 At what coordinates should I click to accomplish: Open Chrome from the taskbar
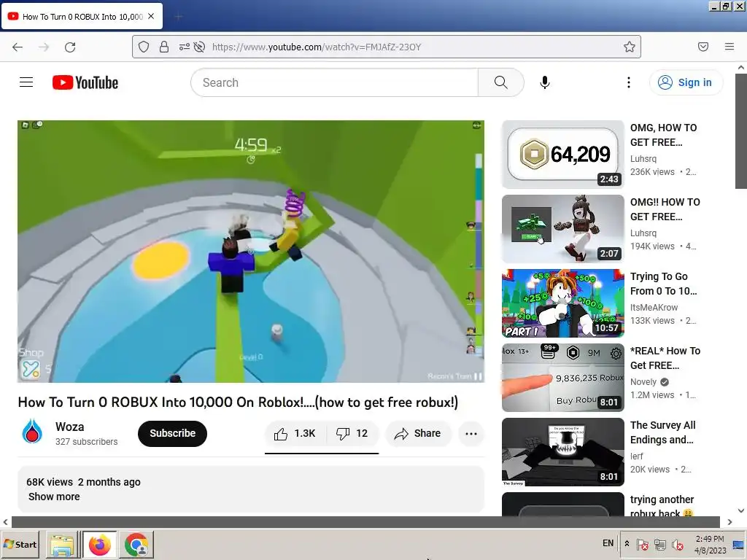coord(136,545)
